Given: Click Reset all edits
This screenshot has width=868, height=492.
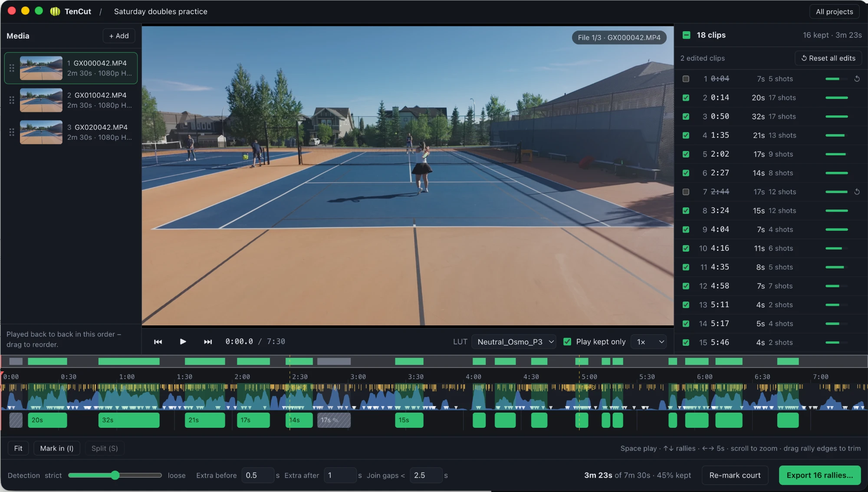Looking at the screenshot, I should click(828, 58).
